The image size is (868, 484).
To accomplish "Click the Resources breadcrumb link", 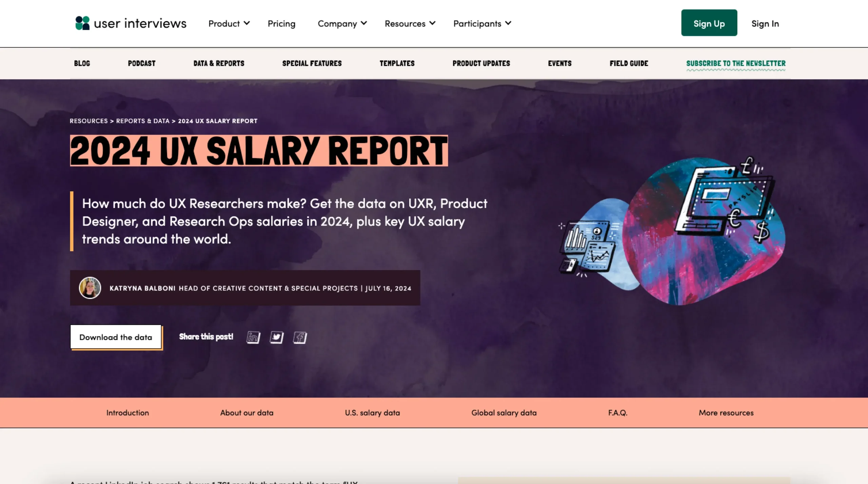I will click(89, 121).
